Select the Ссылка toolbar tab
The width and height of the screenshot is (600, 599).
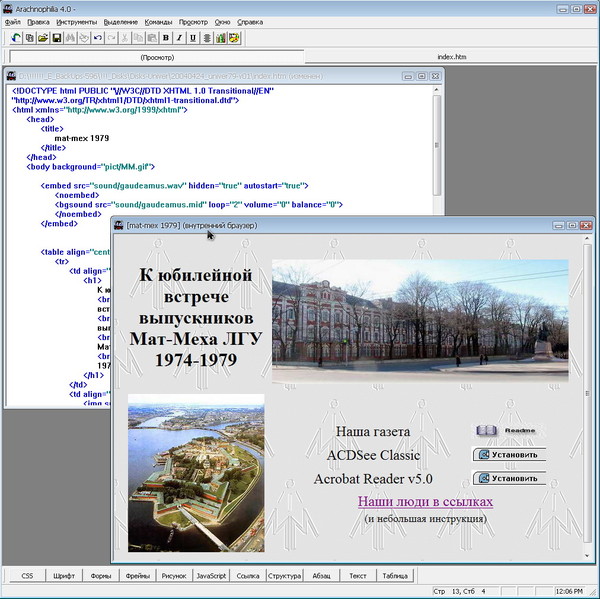(x=248, y=575)
